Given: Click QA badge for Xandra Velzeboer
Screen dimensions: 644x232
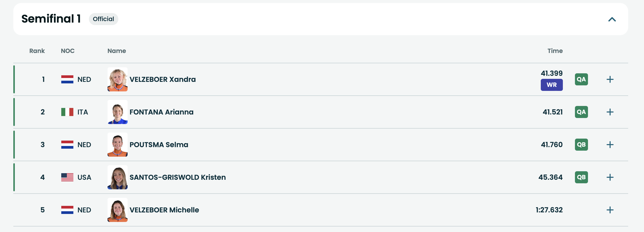Looking at the screenshot, I should [x=581, y=79].
